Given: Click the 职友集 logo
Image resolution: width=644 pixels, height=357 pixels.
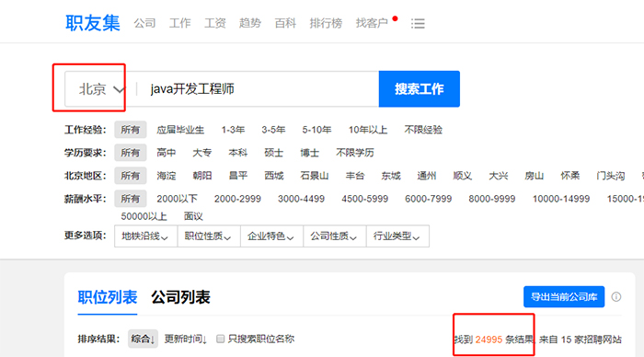Looking at the screenshot, I should [x=92, y=23].
